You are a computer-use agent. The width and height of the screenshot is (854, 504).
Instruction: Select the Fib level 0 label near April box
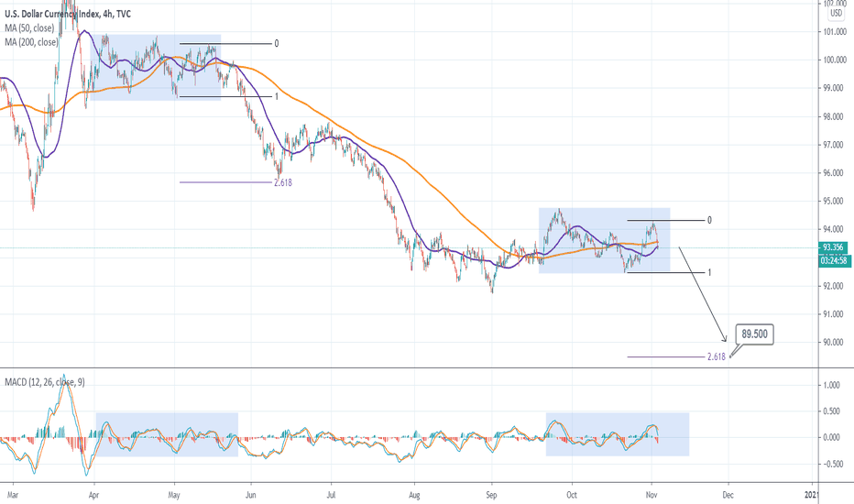point(277,44)
